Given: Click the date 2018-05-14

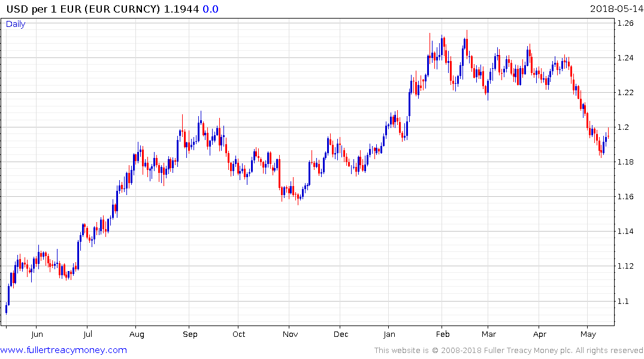Looking at the screenshot, I should tap(616, 9).
